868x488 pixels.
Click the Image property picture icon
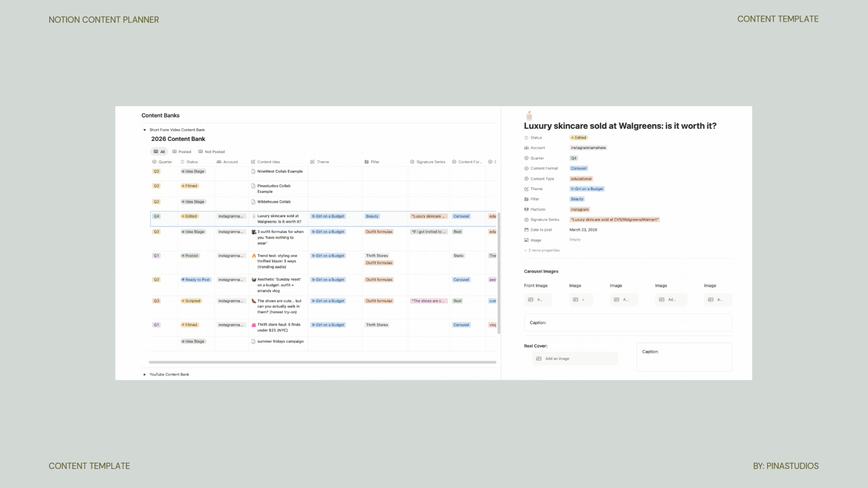tap(527, 240)
